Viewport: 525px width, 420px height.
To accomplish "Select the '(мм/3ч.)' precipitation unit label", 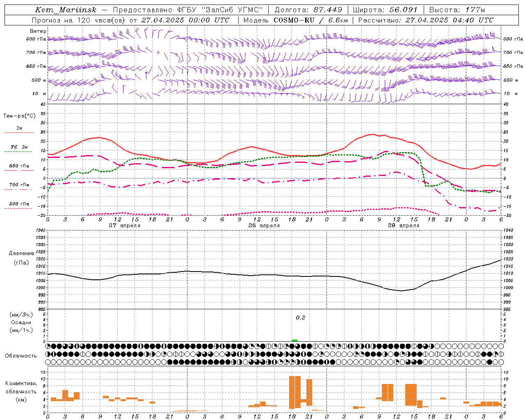I will (x=21, y=315).
